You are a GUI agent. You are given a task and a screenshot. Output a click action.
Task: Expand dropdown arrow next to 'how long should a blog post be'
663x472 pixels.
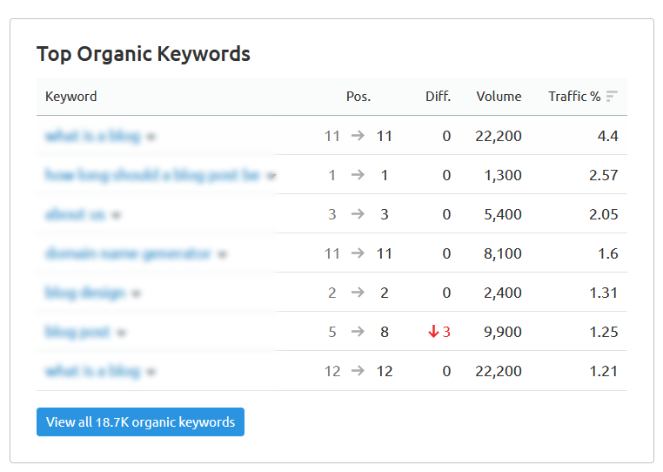(272, 176)
